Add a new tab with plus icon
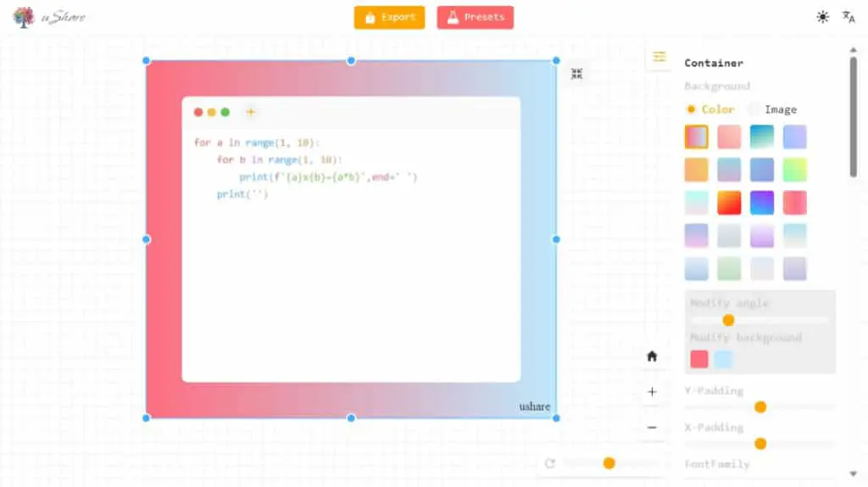This screenshot has height=487, width=868. [x=250, y=112]
